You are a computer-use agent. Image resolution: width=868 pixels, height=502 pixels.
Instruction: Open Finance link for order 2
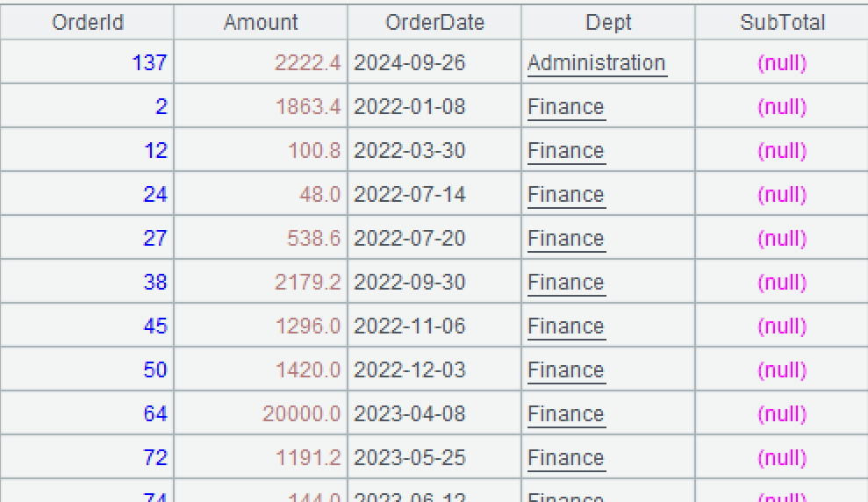566,107
